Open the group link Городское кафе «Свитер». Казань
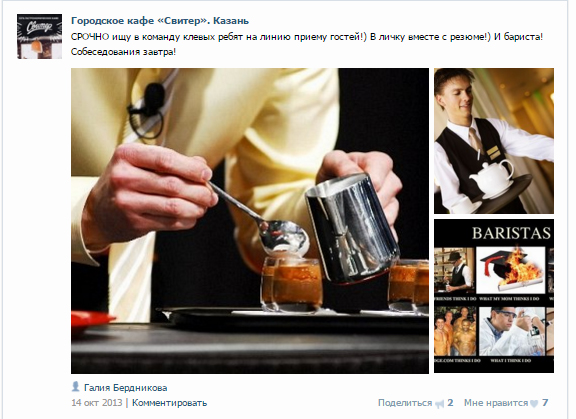This screenshot has width=576, height=419. pos(160,21)
